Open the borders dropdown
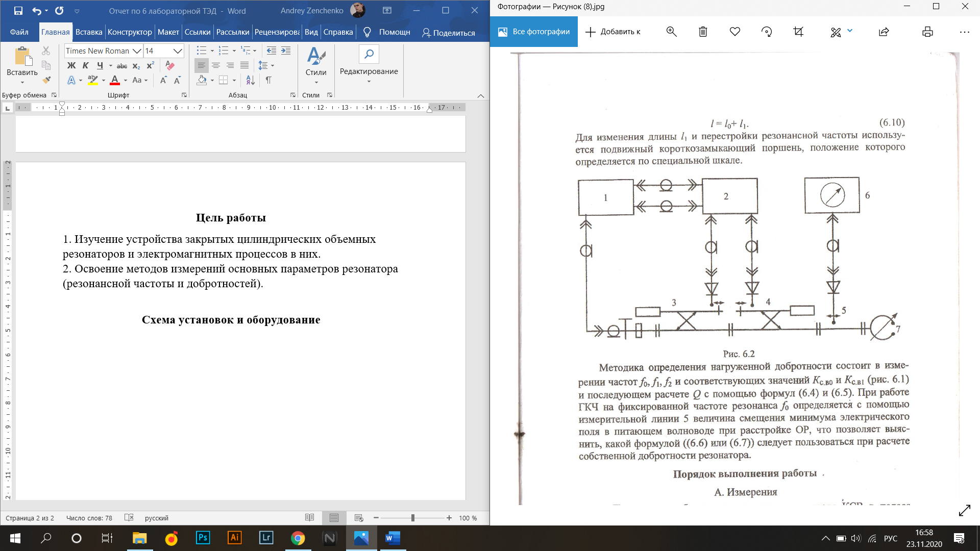980x551 pixels. coord(233,80)
